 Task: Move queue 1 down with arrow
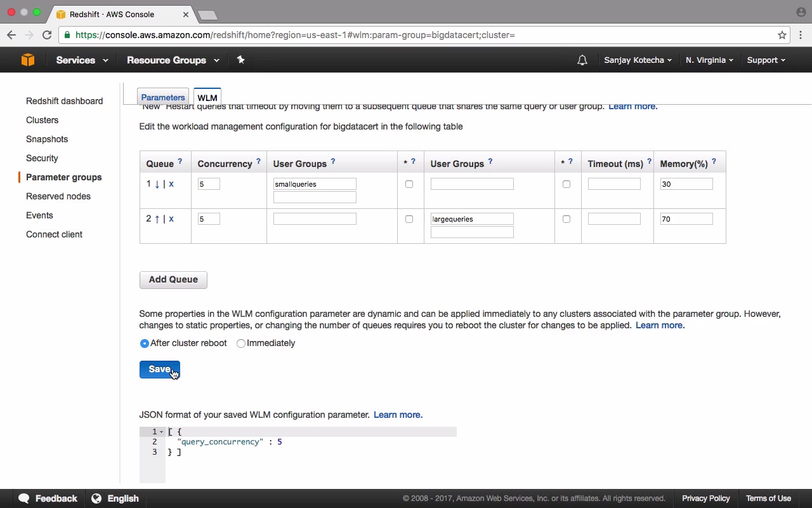[157, 184]
